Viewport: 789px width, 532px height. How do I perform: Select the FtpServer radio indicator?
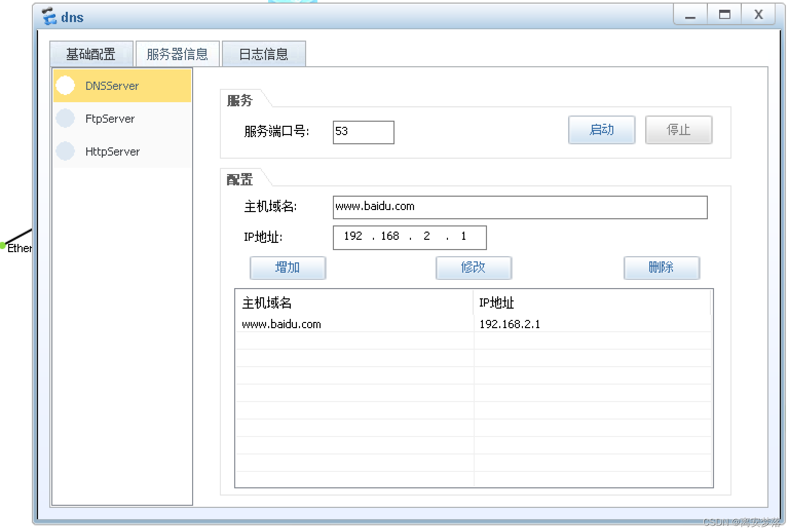(65, 118)
